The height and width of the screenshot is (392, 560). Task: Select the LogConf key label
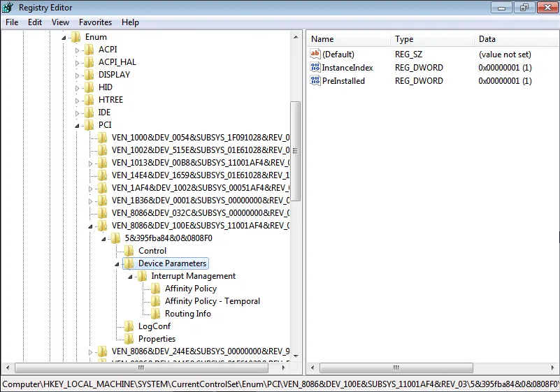click(155, 326)
